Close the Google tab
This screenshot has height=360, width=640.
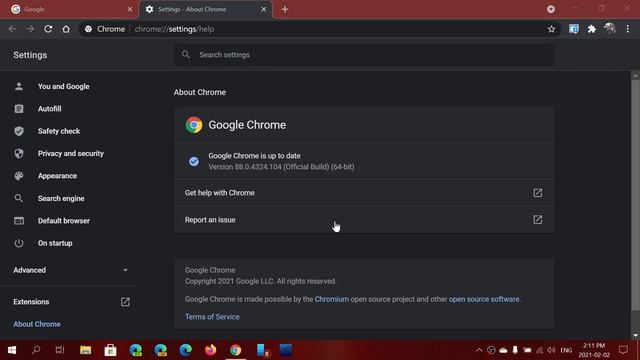[x=130, y=9]
